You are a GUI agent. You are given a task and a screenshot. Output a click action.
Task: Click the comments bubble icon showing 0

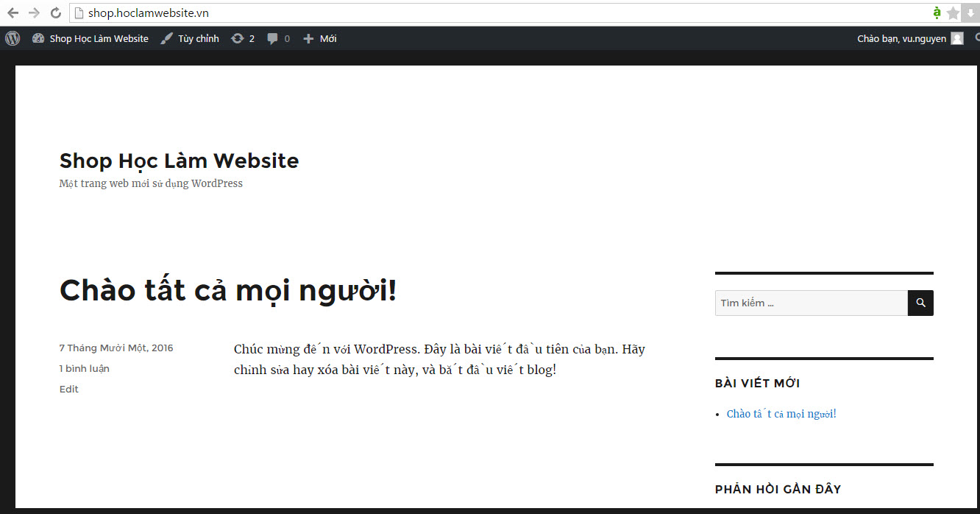pos(277,38)
